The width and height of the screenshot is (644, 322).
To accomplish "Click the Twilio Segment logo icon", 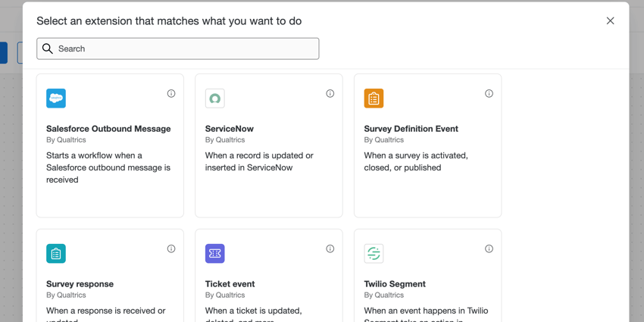I will click(x=374, y=253).
